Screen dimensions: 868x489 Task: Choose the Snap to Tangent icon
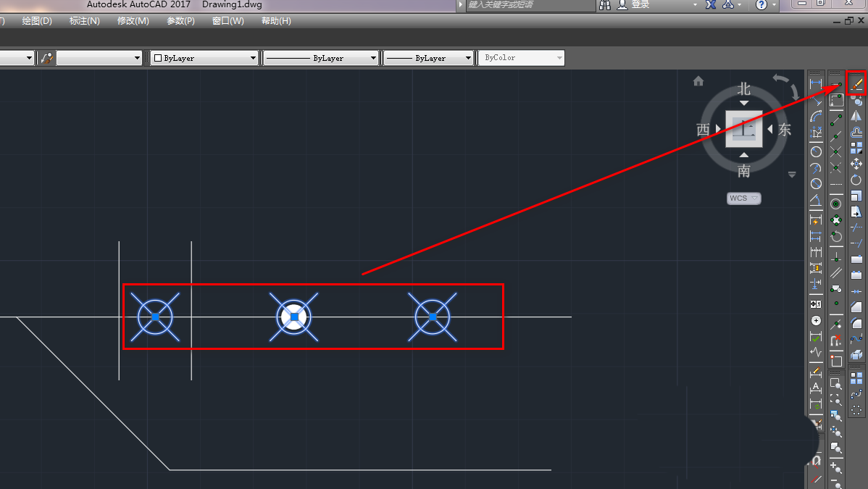click(x=836, y=236)
